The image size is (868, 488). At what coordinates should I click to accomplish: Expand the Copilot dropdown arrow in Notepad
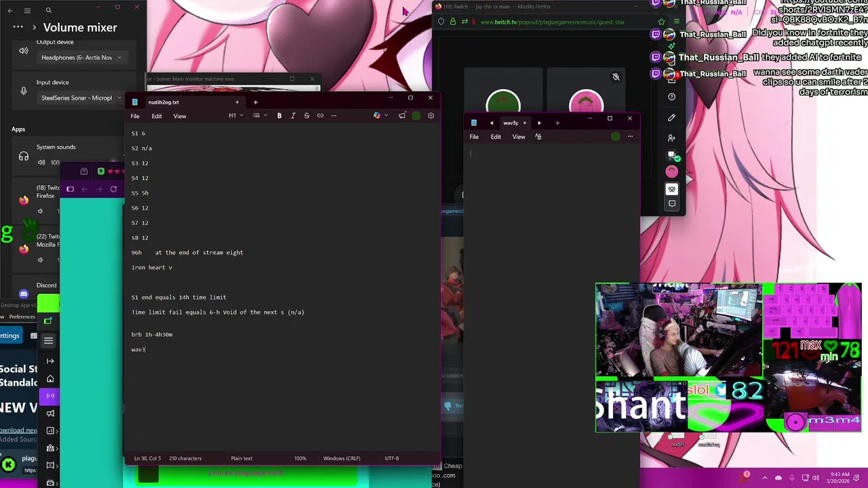(387, 116)
